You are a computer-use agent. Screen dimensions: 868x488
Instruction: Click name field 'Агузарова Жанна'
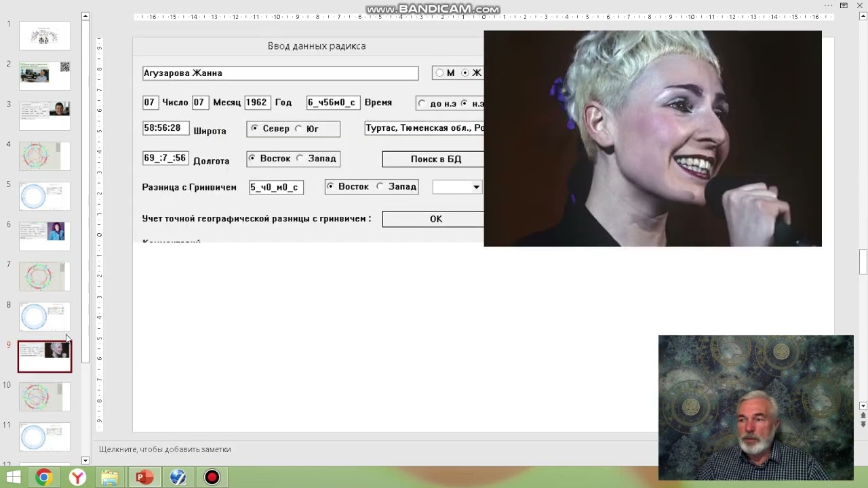coord(280,73)
